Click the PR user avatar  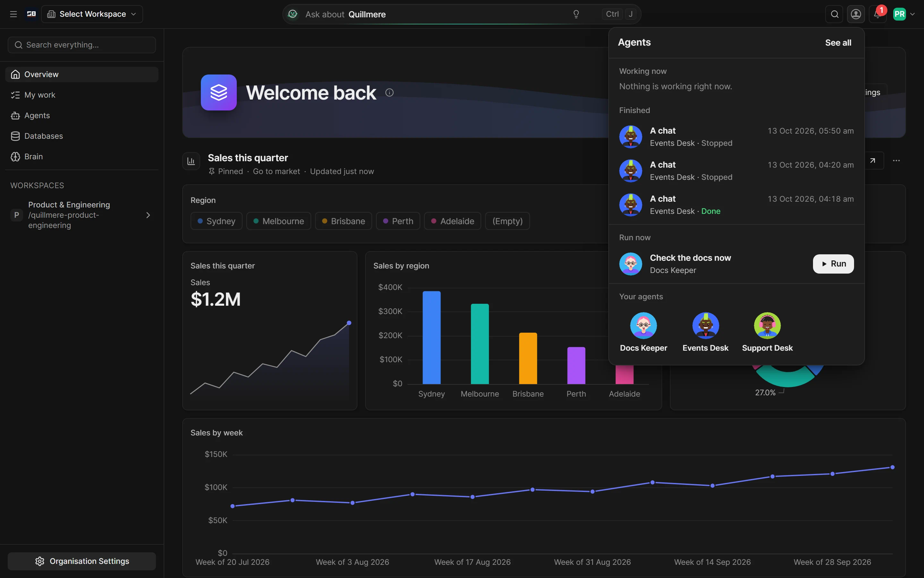click(x=900, y=14)
